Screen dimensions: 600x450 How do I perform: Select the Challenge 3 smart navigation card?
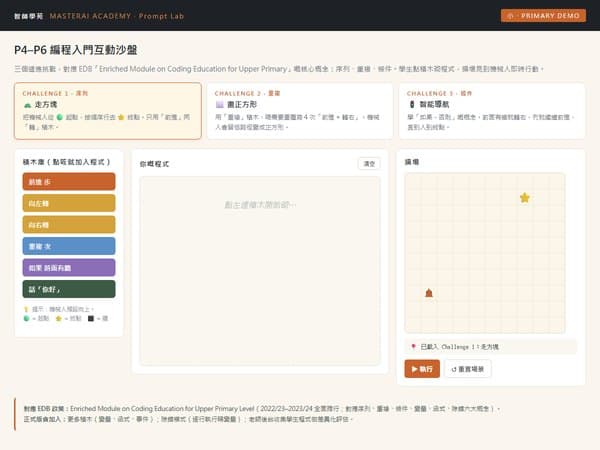pyautogui.click(x=492, y=111)
